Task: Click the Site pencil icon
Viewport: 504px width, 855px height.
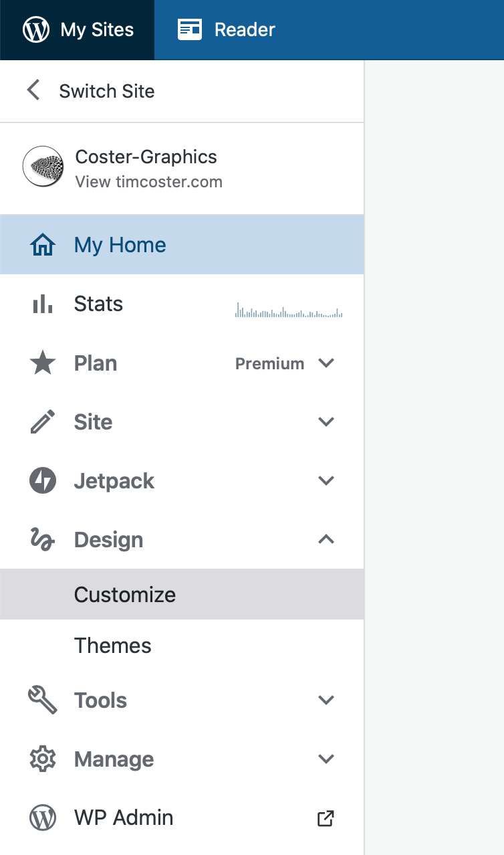Action: (43, 422)
